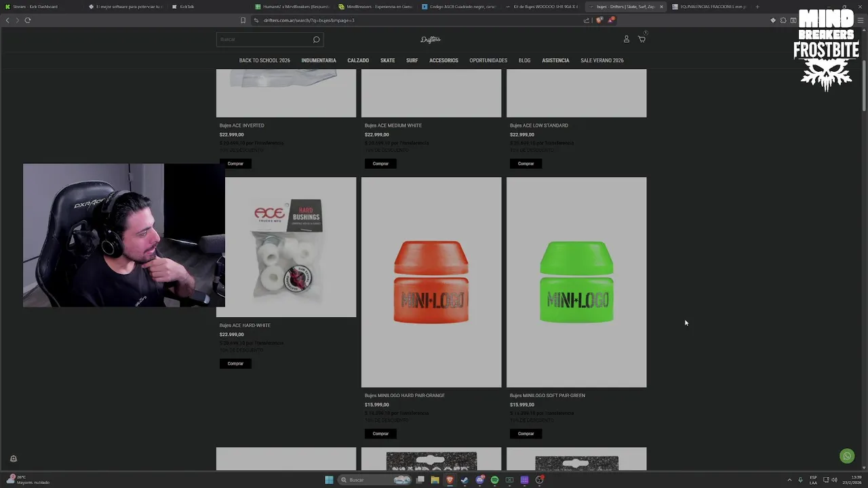The width and height of the screenshot is (868, 488).
Task: Click the volume icon in system tray
Action: pos(834,480)
